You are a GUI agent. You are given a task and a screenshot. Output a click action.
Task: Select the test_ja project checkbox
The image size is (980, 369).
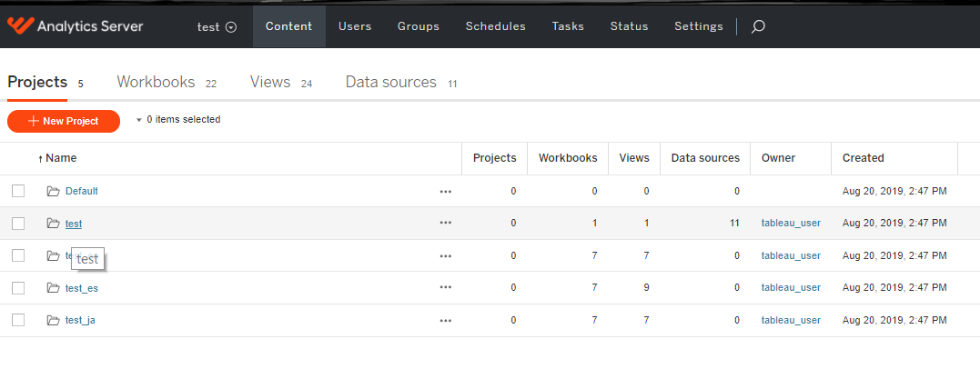pyautogui.click(x=18, y=320)
